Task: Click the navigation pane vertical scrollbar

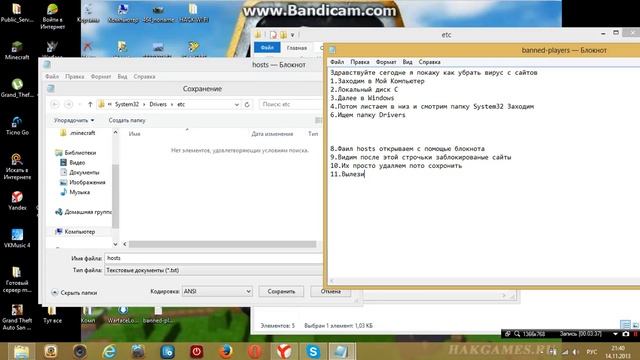Action: tap(116, 196)
